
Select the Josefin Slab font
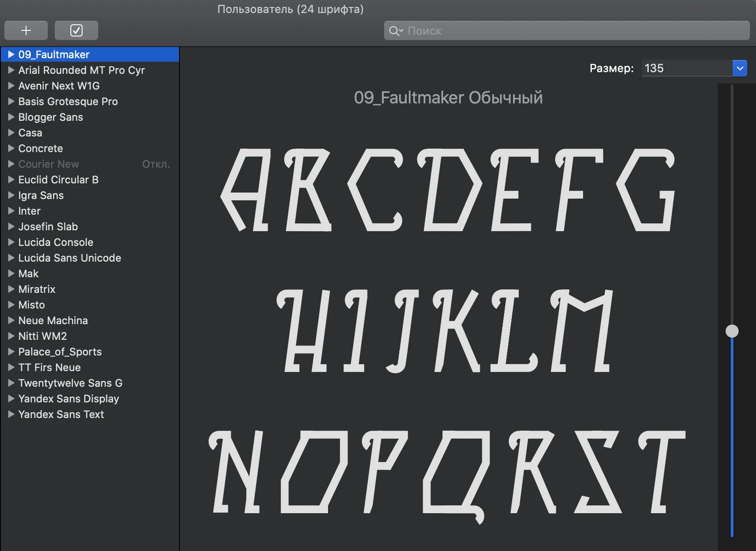90,226
